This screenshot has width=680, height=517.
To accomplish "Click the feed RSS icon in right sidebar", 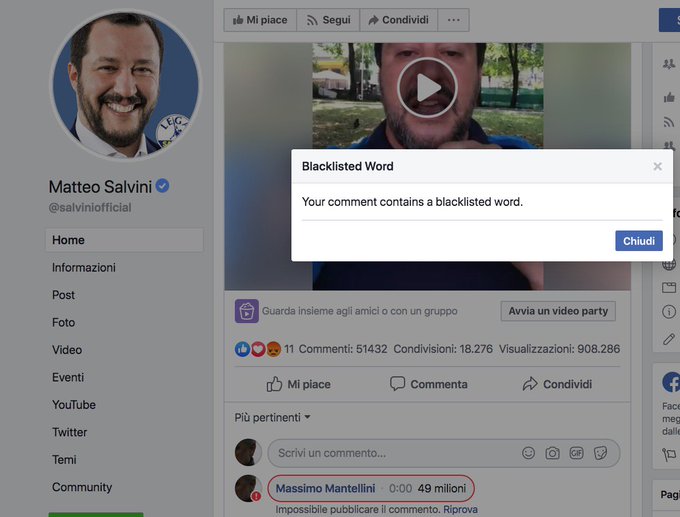I will (x=669, y=122).
